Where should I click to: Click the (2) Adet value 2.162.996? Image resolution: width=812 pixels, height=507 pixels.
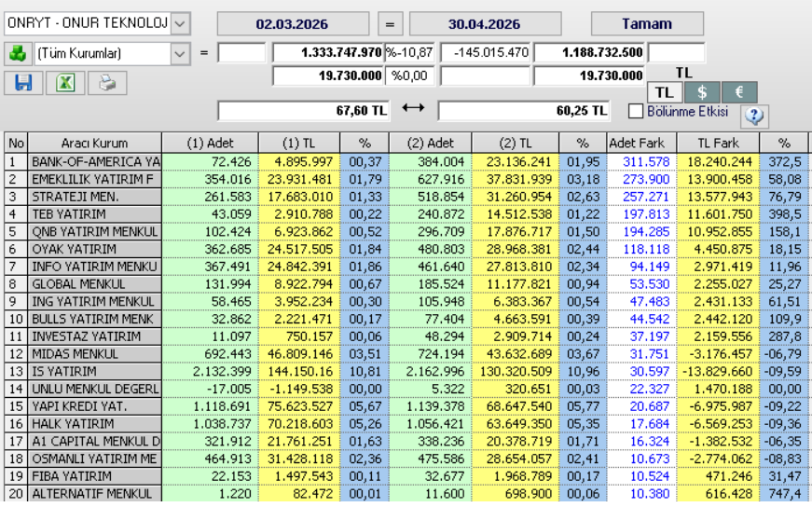431,372
